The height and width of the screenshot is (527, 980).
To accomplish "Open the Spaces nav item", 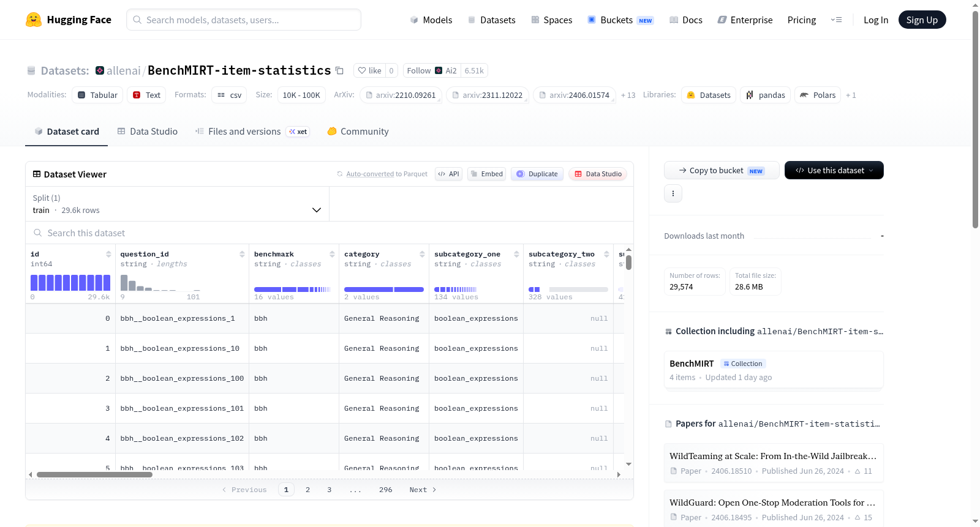I will point(552,20).
